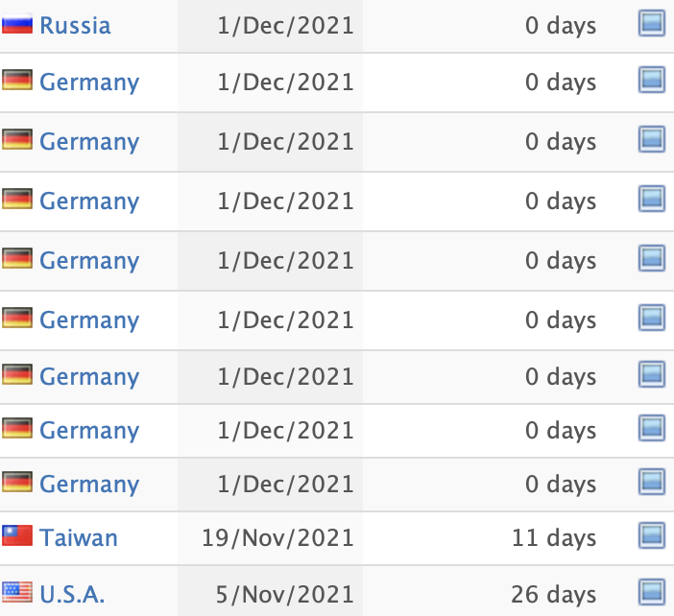Open screenshot icon in third Germany row
The width and height of the screenshot is (674, 616).
(x=652, y=199)
